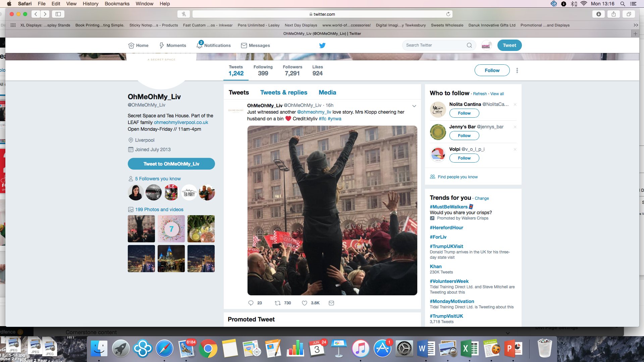Open the tweet's crowd photo
Image resolution: width=644 pixels, height=362 pixels.
pos(332,210)
